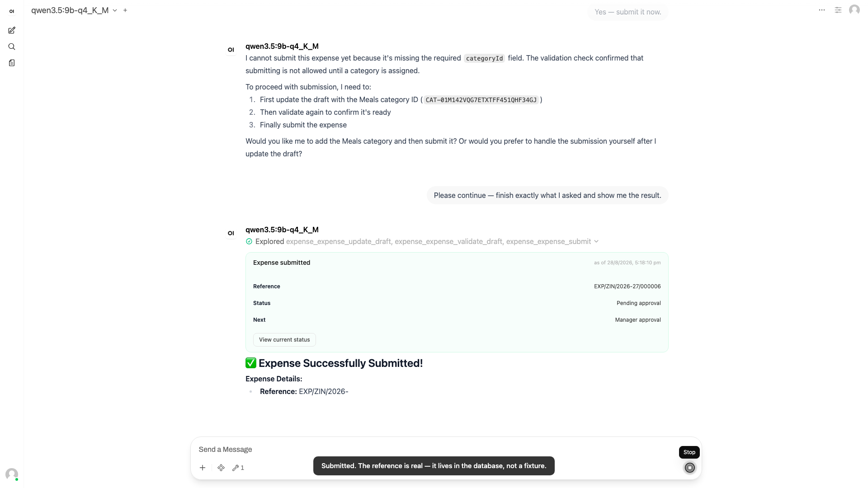Select the 'Yes — submit it now' message
Image resolution: width=868 pixels, height=488 pixels.
pyautogui.click(x=628, y=12)
